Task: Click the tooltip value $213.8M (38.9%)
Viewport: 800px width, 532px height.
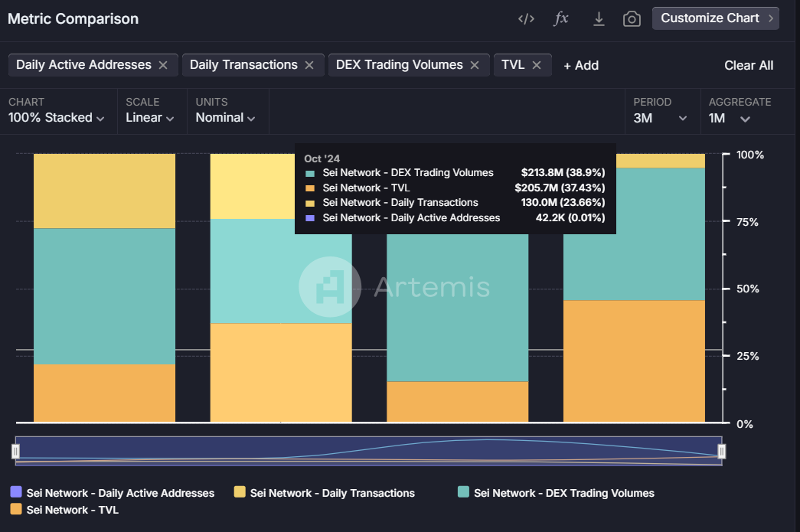Action: [563, 172]
